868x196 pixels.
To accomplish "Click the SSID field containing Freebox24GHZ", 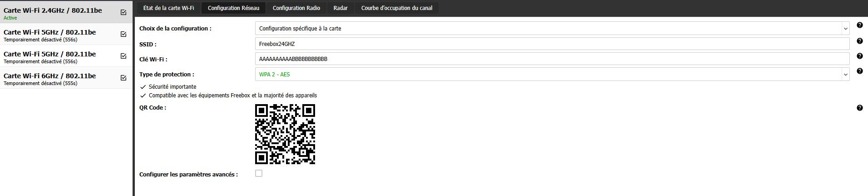I will [552, 44].
